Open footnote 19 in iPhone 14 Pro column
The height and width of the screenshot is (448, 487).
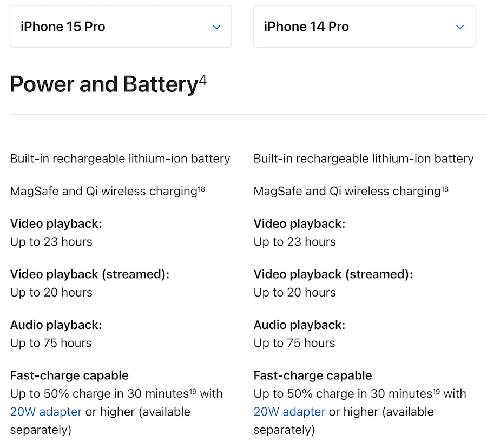(437, 391)
